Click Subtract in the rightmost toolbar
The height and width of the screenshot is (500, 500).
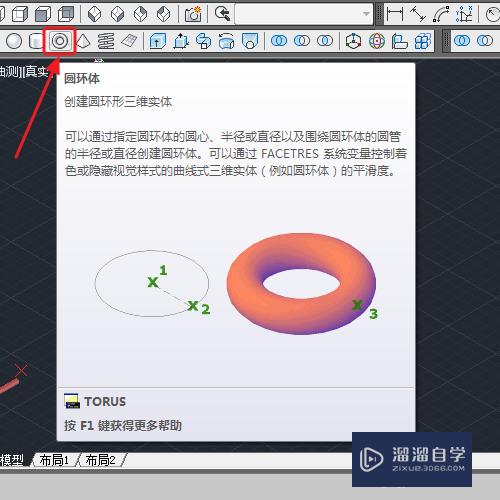click(485, 41)
